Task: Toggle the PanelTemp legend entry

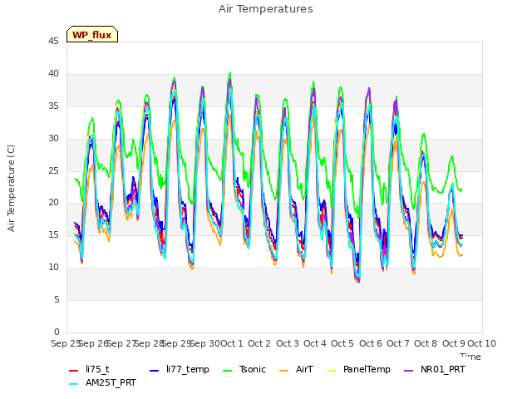Action: tap(358, 369)
